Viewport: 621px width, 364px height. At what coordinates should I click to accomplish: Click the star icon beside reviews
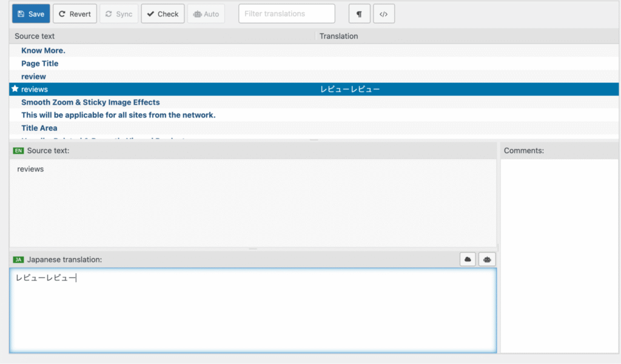15,89
